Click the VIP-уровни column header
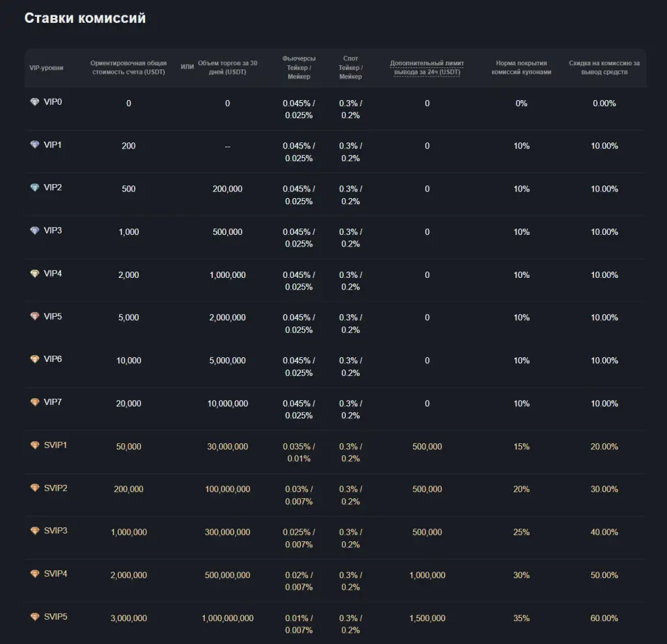The image size is (667, 644). pyautogui.click(x=47, y=67)
